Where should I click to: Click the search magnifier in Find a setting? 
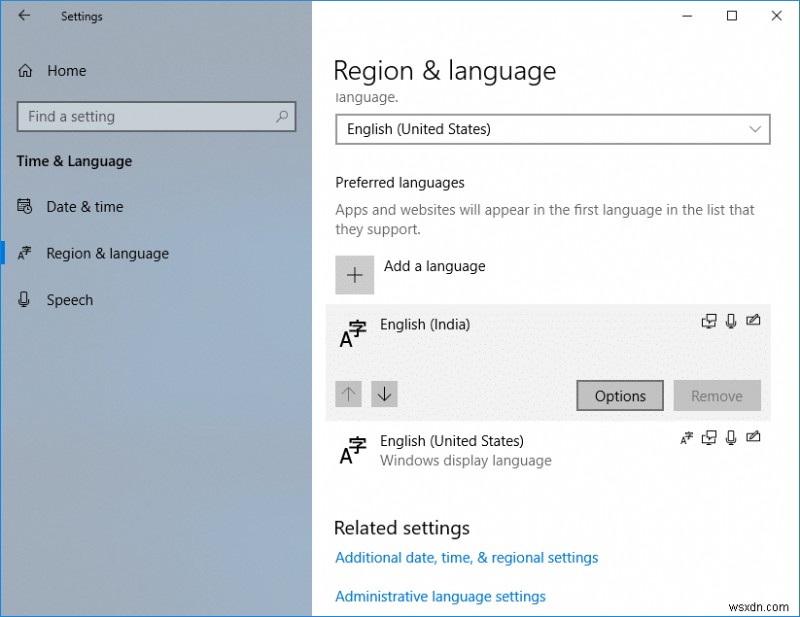[x=281, y=116]
